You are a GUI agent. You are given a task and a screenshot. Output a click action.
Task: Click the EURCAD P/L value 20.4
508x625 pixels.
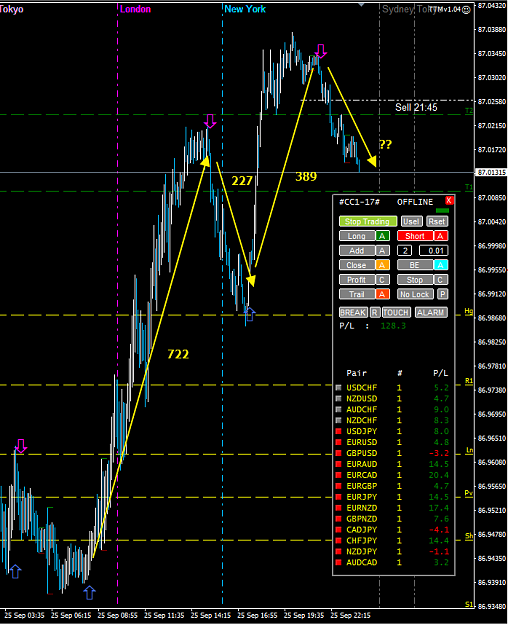tap(439, 475)
